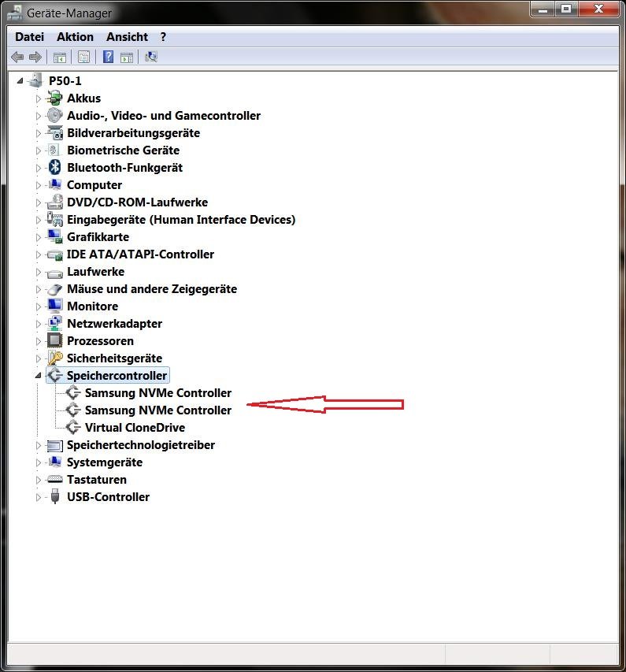This screenshot has width=626, height=672.
Task: Select the Computer label
Action: [94, 184]
